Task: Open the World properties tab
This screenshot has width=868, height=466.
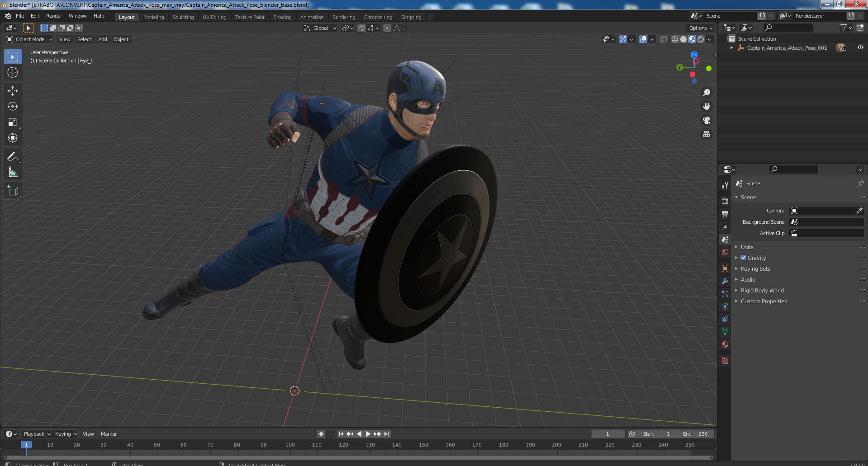Action: [x=725, y=252]
